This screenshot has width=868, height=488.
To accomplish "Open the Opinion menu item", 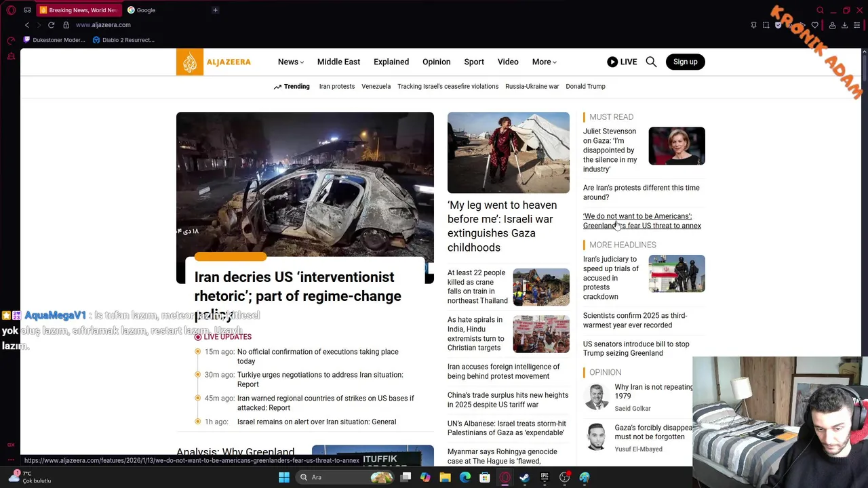I will (436, 62).
